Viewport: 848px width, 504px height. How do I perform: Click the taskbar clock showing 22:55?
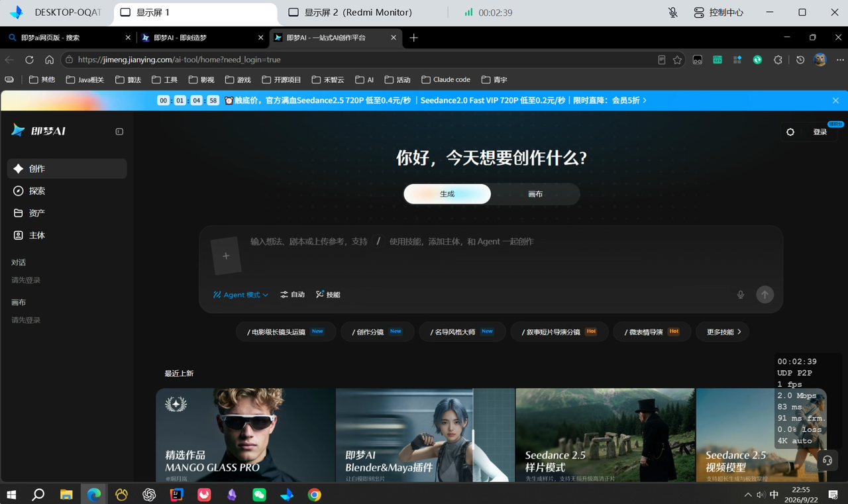800,495
